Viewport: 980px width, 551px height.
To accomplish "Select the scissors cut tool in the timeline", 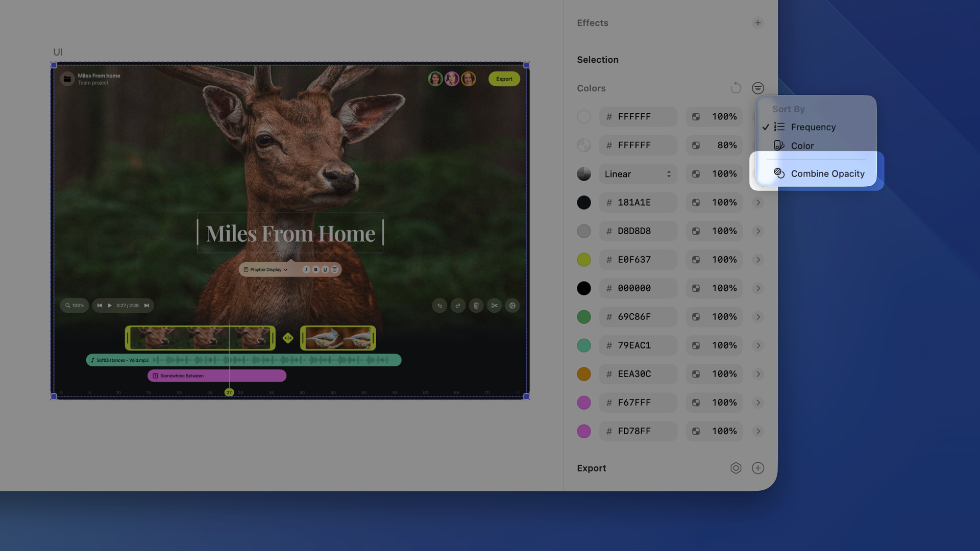I will coord(494,305).
